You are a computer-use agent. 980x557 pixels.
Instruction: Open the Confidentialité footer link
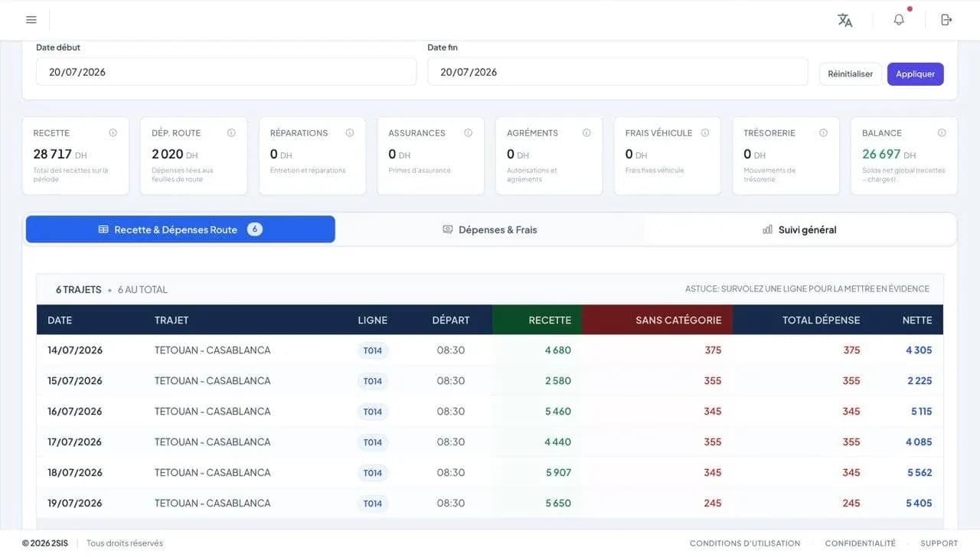tap(860, 544)
